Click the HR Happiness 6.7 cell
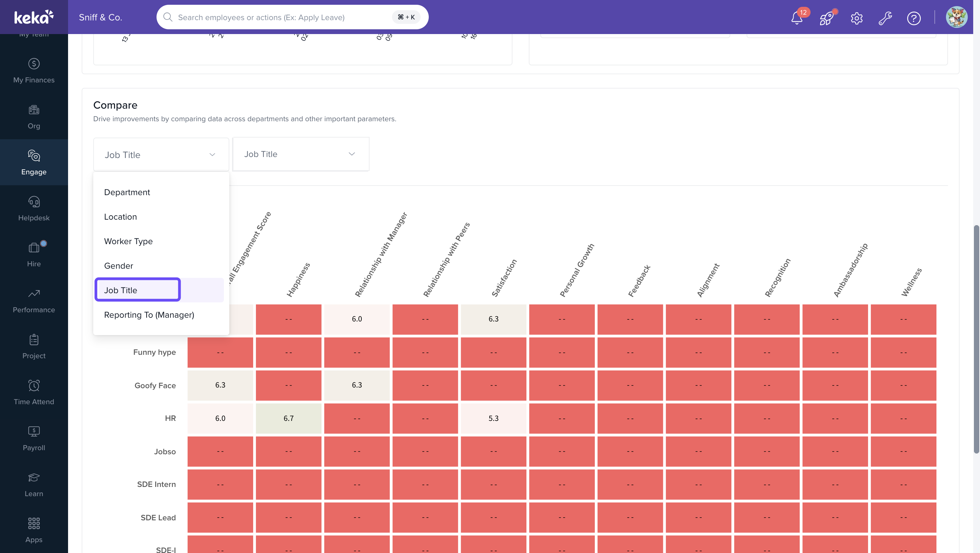 pos(288,418)
